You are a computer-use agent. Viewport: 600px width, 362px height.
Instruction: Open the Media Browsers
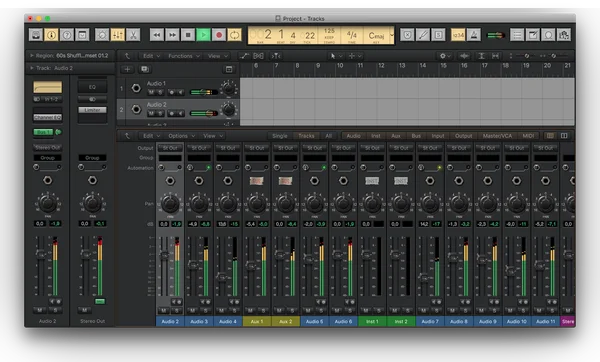point(564,35)
